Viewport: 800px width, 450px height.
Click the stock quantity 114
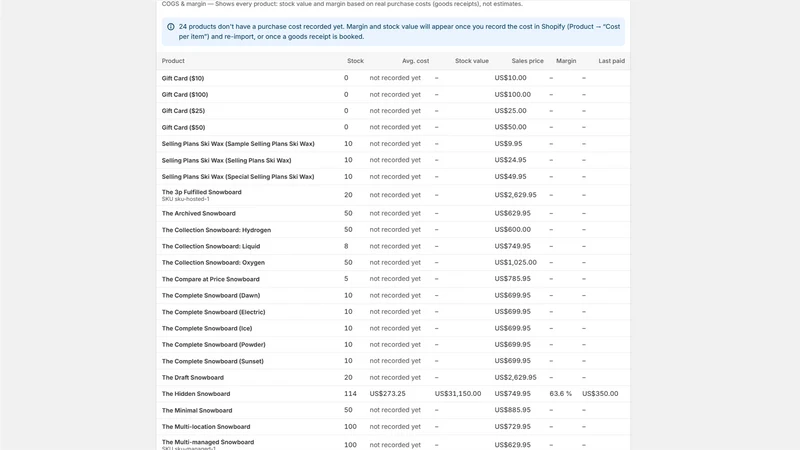(350, 394)
